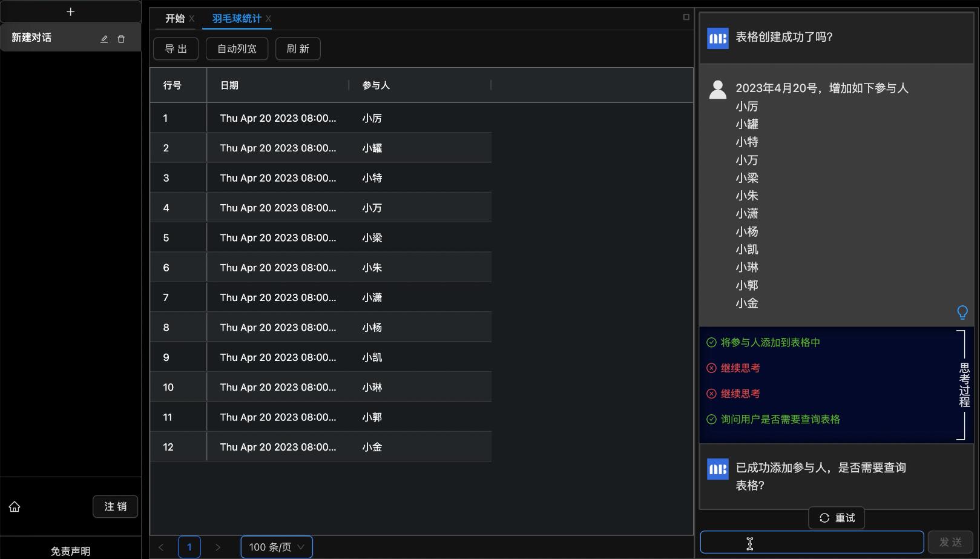Click the 刷新 refresh button
Viewport: 980px width, 559px height.
coord(298,48)
